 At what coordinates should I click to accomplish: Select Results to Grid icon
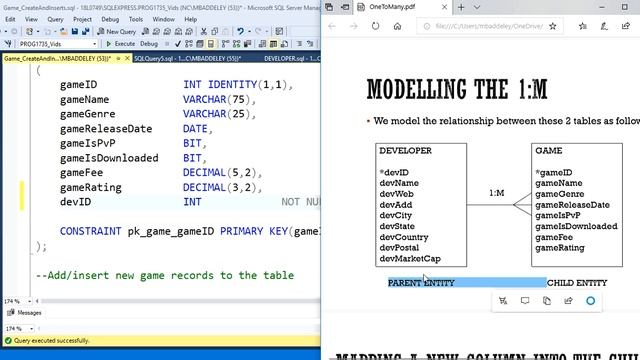273,44
